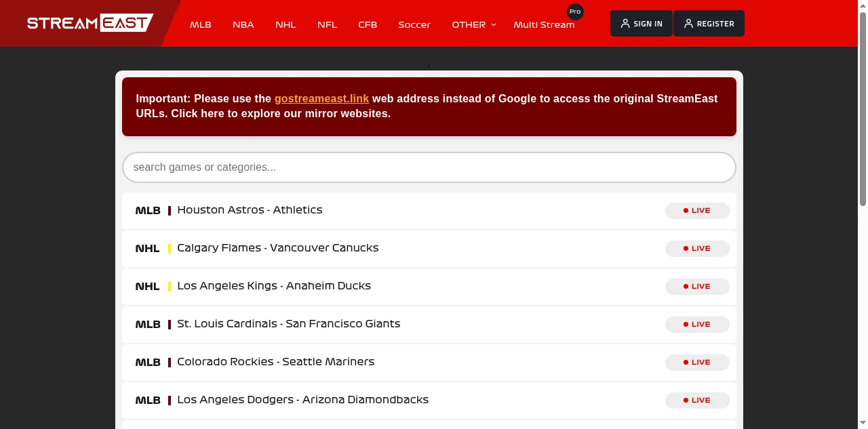Click LIVE badge for Los Angeles Dodgers game
Image resolution: width=868 pixels, height=429 pixels.
click(697, 401)
